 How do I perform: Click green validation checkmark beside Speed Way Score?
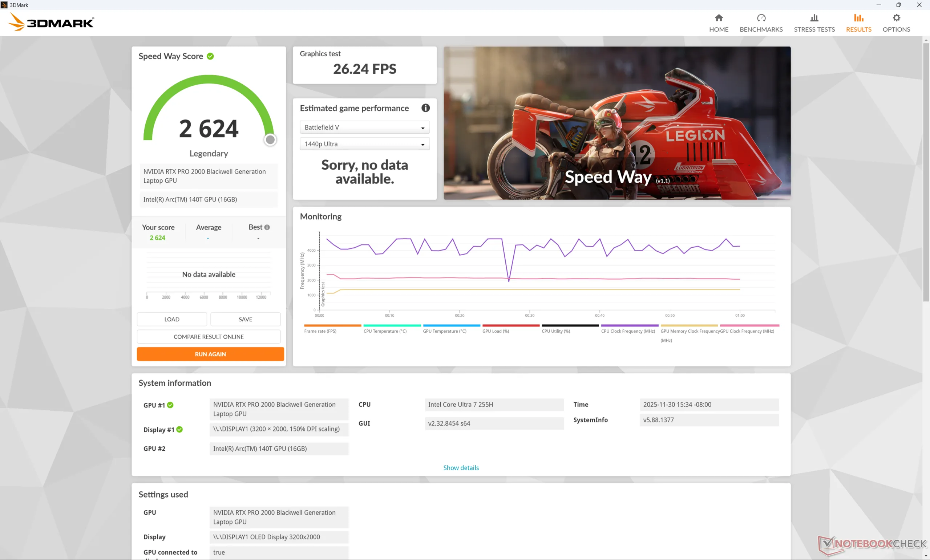210,56
